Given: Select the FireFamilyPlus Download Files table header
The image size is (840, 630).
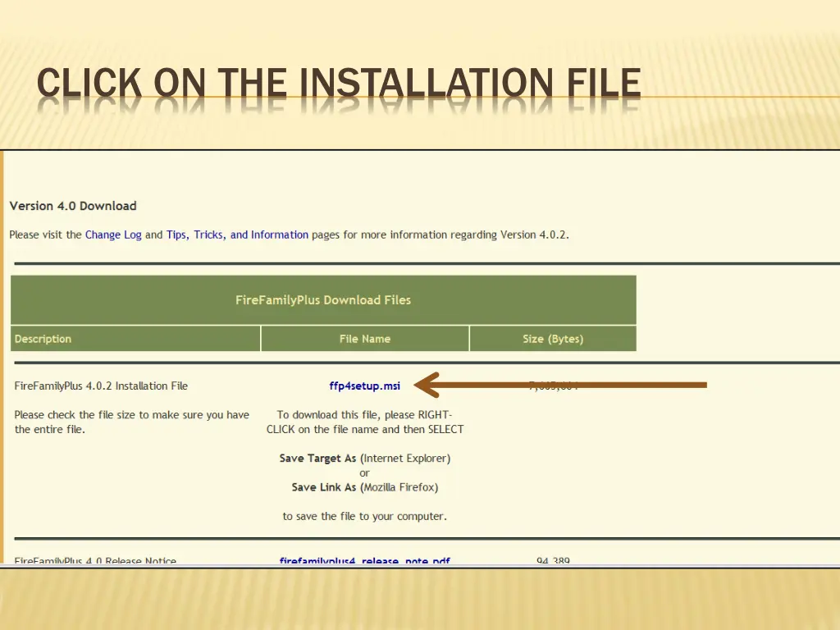Looking at the screenshot, I should tap(323, 299).
